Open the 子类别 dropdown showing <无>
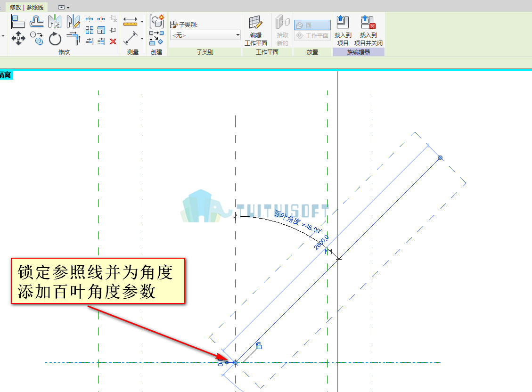The image size is (532, 392). coord(205,35)
